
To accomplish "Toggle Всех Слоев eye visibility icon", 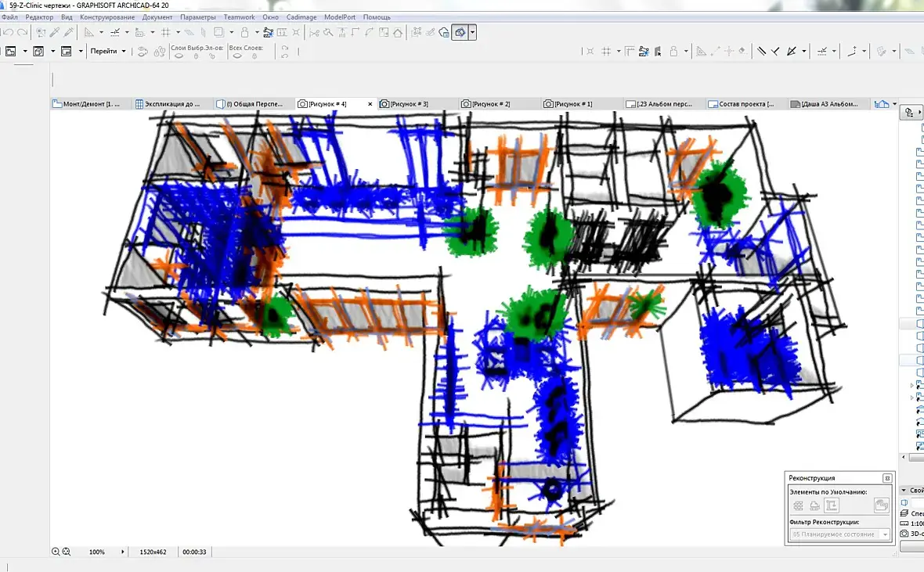I will [x=237, y=56].
